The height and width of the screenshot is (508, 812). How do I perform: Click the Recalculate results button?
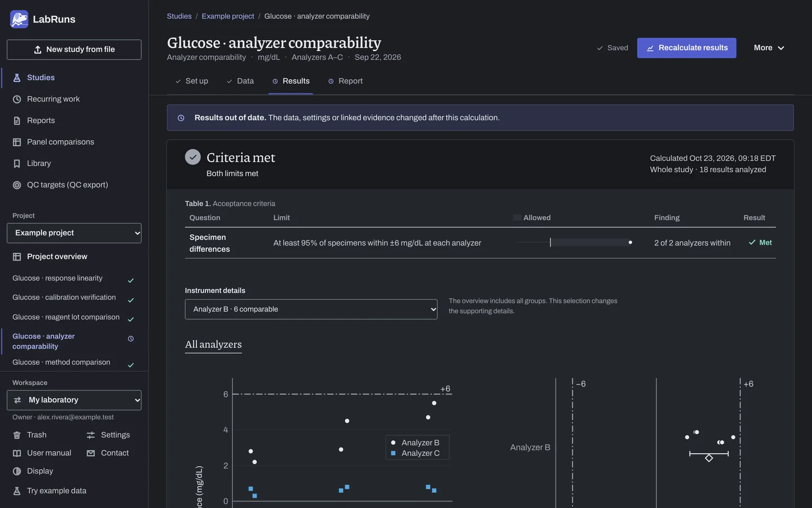point(687,48)
